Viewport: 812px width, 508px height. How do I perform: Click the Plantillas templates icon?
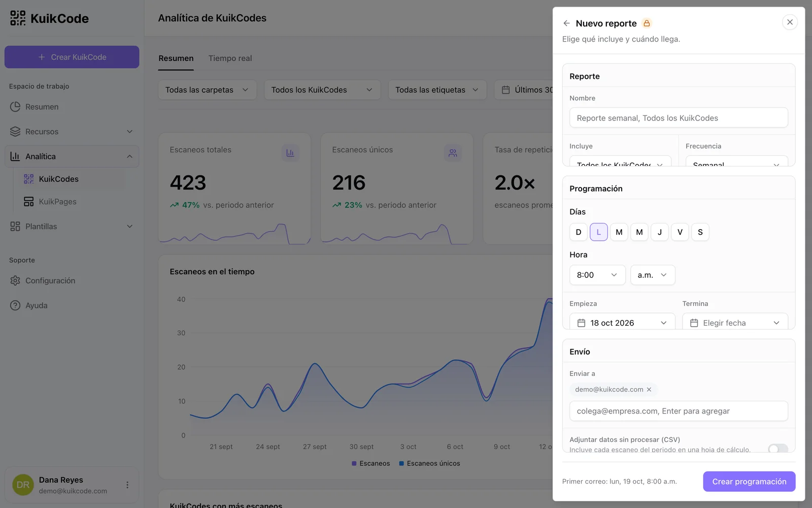[15, 227]
